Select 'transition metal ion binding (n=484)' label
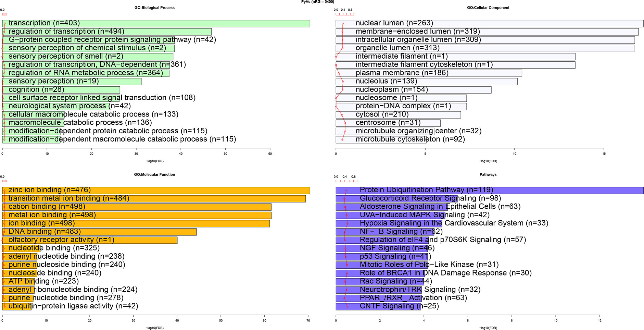This screenshot has width=644, height=330. tap(69, 198)
